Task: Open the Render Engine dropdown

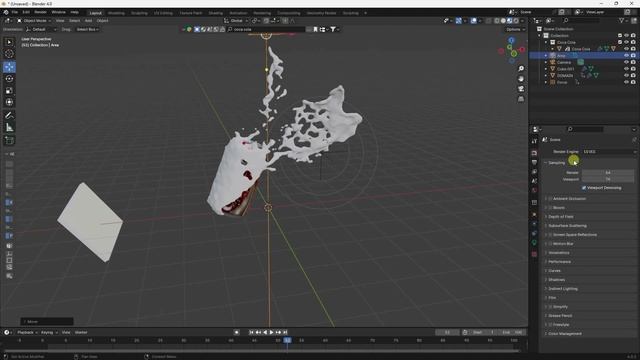Action: coord(609,152)
